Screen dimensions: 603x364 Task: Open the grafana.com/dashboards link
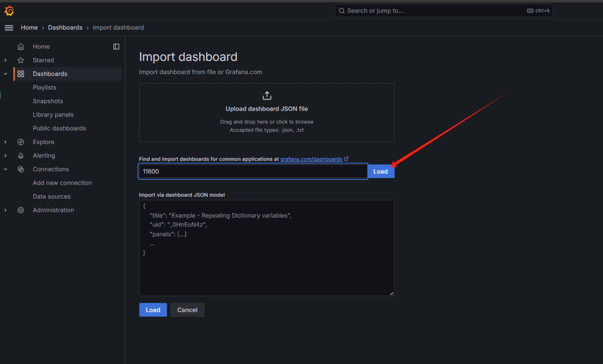(x=311, y=159)
